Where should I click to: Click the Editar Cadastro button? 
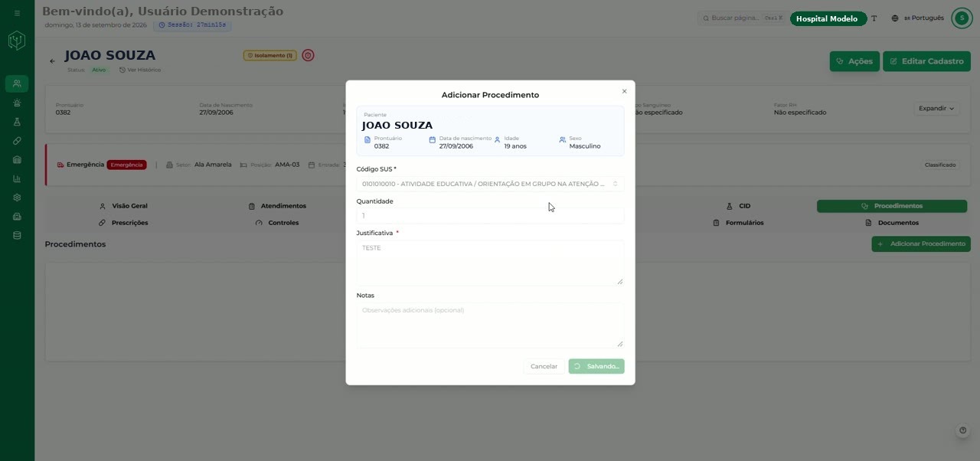click(x=926, y=61)
